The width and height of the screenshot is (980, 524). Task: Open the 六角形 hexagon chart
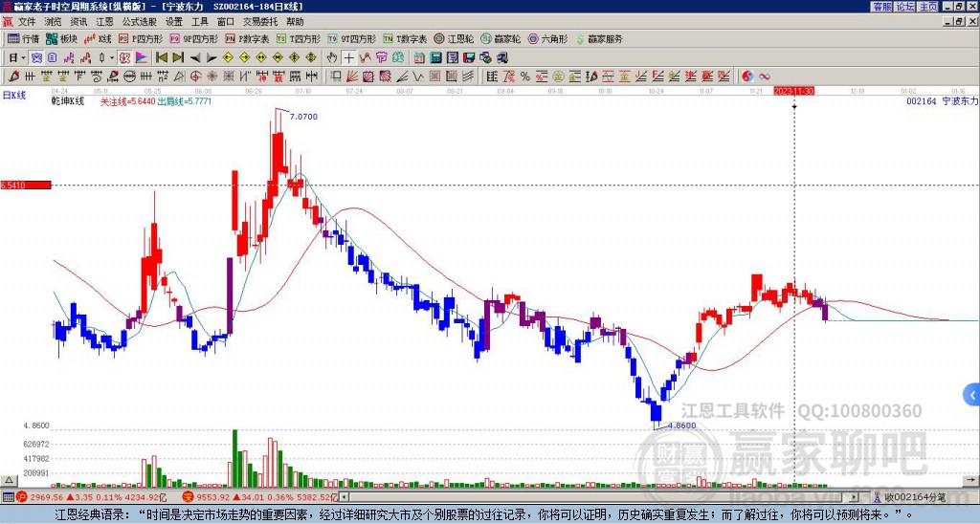[x=548, y=38]
